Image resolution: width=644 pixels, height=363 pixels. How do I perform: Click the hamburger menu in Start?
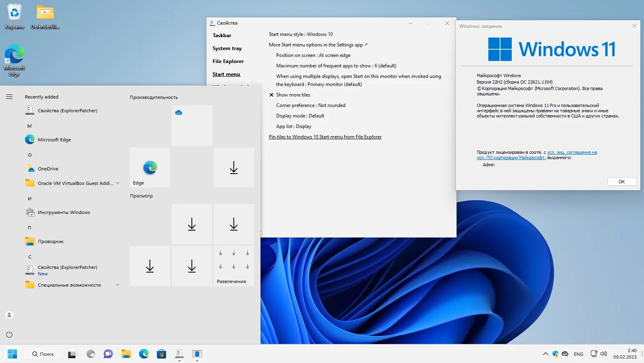(9, 97)
